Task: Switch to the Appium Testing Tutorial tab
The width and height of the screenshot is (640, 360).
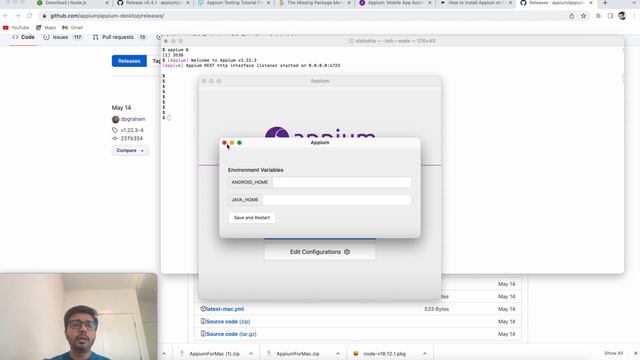Action: click(x=233, y=3)
